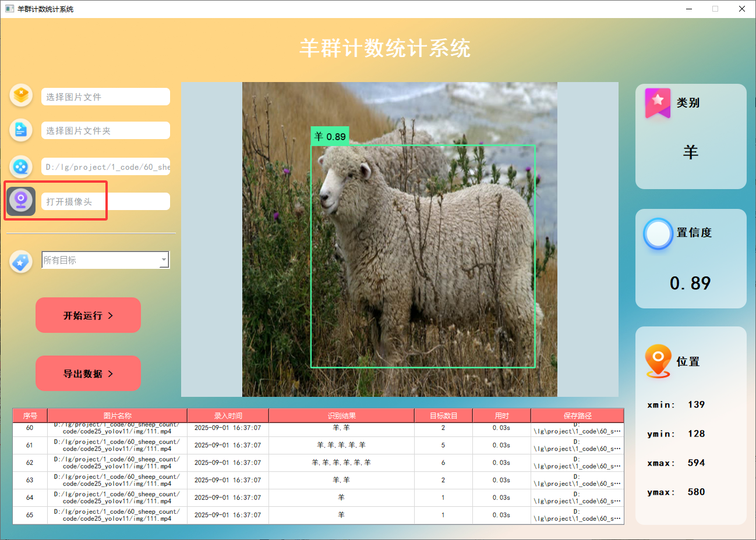Click the recognition result cell of row 62
The image size is (756, 540).
341,463
